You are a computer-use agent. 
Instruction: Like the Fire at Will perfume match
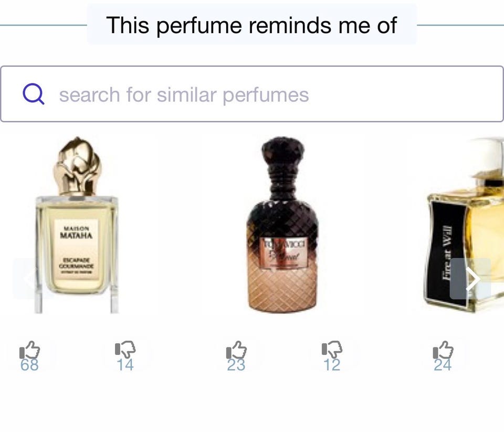pos(443,350)
